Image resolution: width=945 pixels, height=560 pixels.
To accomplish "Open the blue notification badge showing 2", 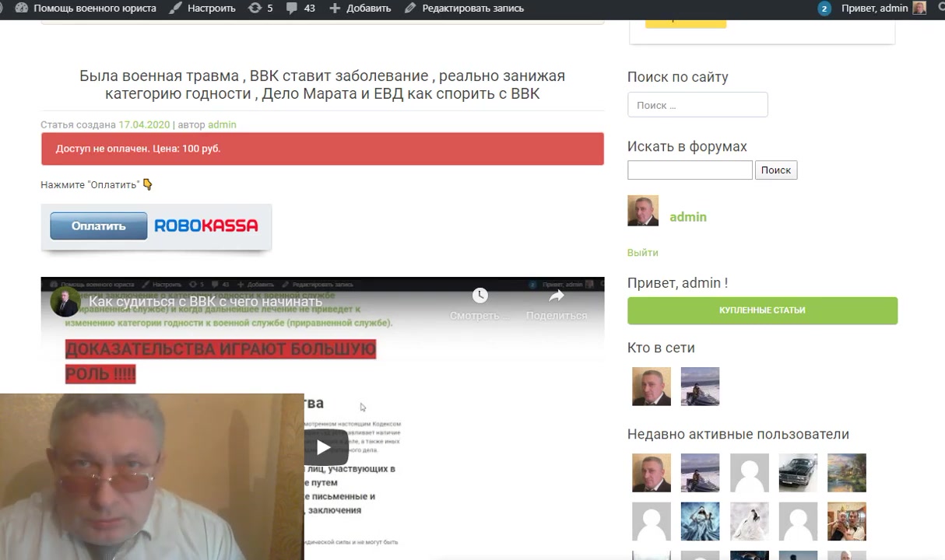I will 824,9.
